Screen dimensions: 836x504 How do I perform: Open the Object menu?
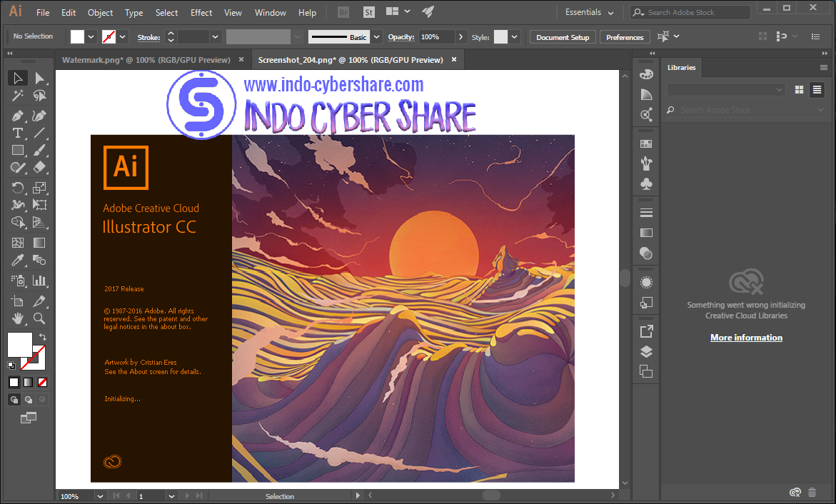100,12
